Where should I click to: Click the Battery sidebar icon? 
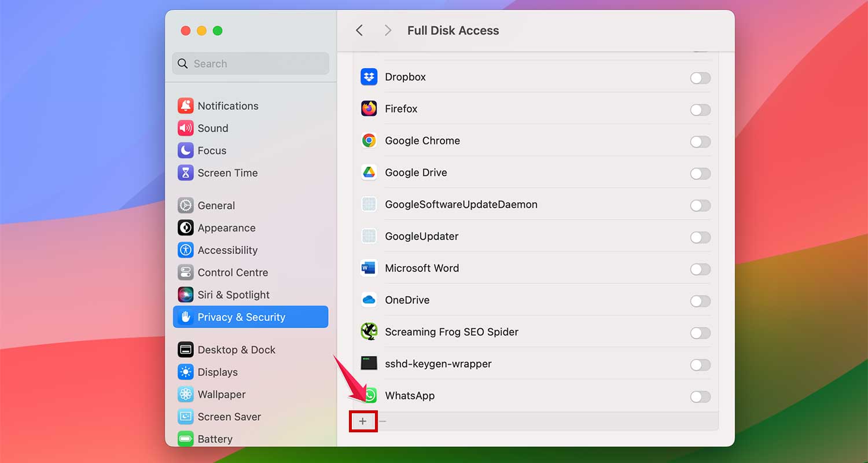coord(185,439)
